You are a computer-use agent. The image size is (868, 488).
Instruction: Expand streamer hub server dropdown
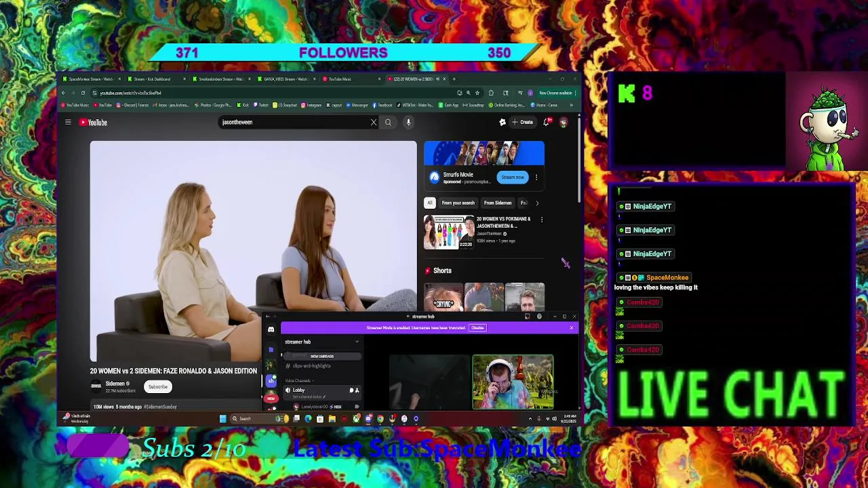click(x=357, y=342)
